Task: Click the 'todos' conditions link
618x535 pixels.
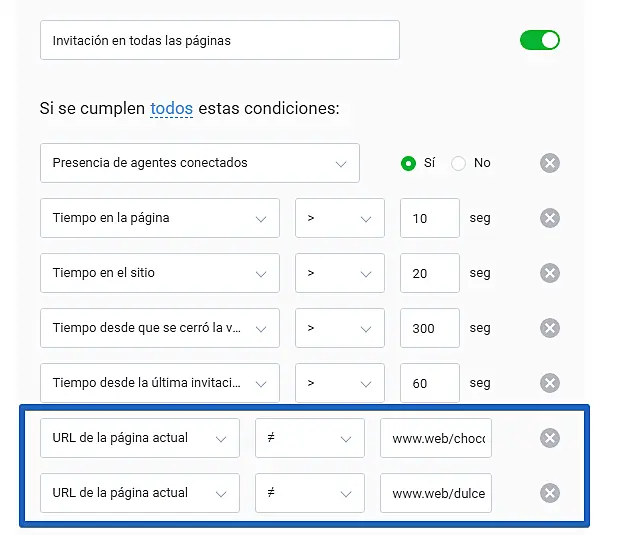Action: click(x=171, y=108)
